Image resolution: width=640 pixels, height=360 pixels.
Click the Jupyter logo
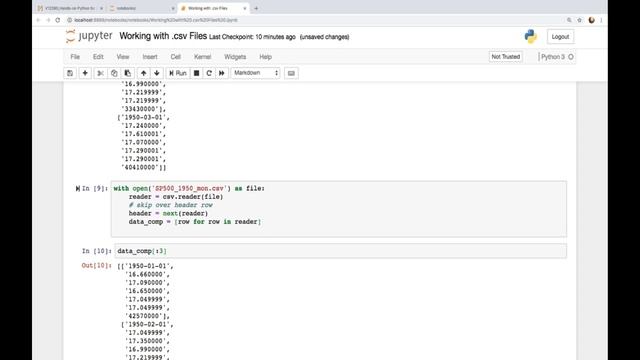click(89, 36)
